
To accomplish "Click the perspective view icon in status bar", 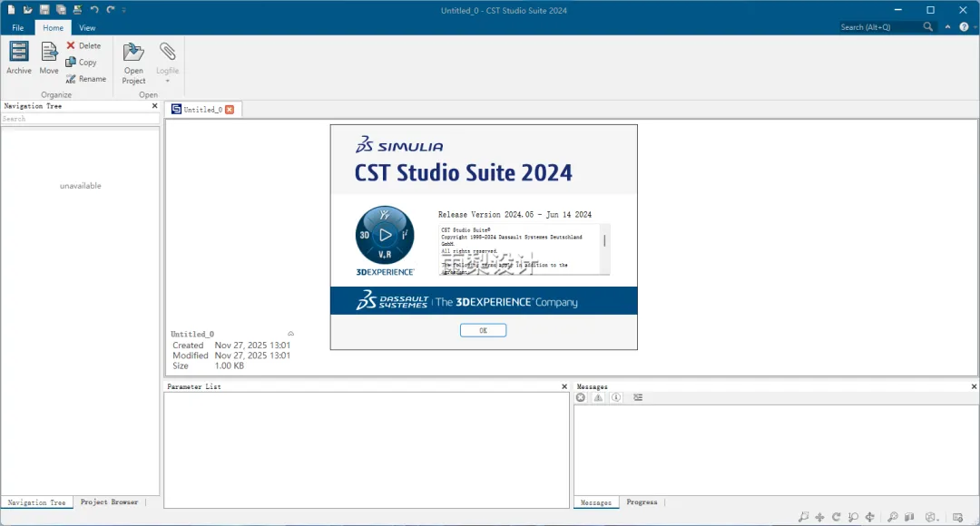I will [x=909, y=517].
